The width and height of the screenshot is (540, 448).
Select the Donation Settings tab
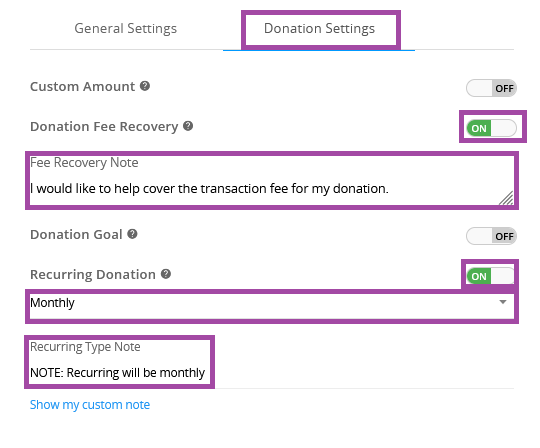coord(319,28)
